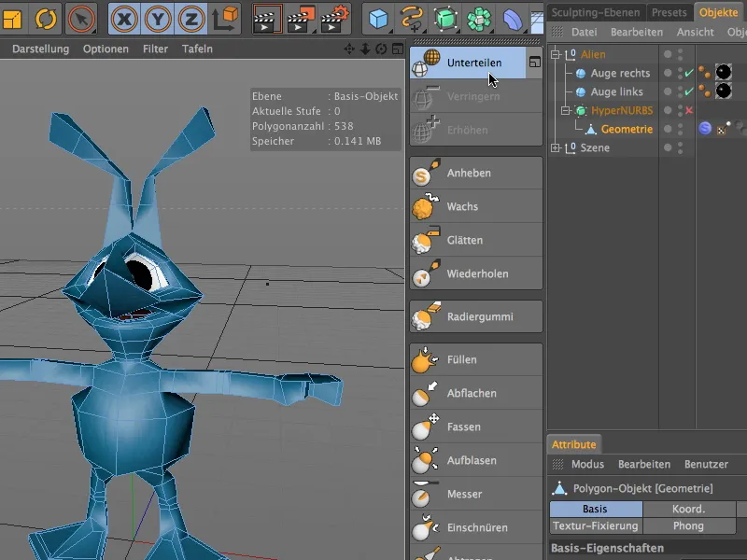Image resolution: width=747 pixels, height=560 pixels.
Task: Open the Modus menu in attributes
Action: 587,464
